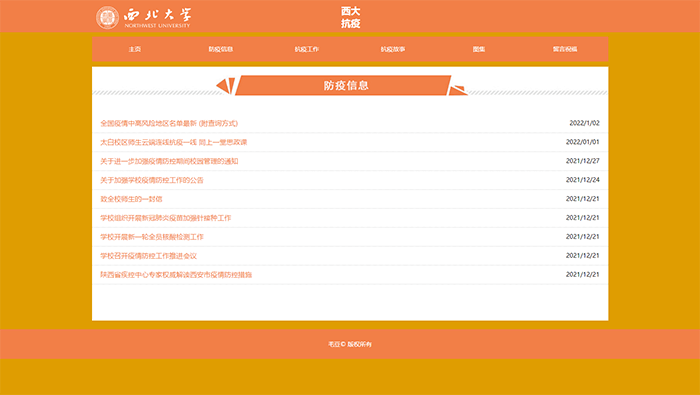The width and height of the screenshot is (700, 395).
Task: Click the 防疫信息 section heading banner
Action: click(342, 85)
